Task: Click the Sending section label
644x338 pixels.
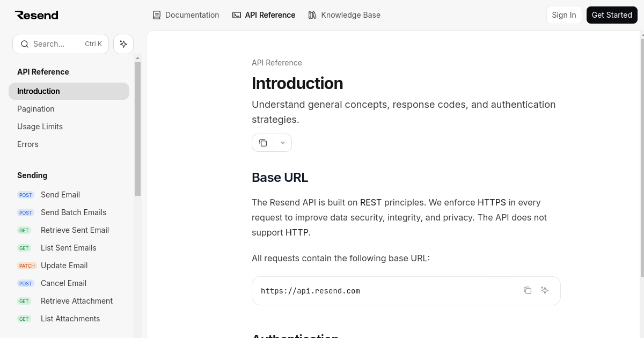Action: click(32, 175)
